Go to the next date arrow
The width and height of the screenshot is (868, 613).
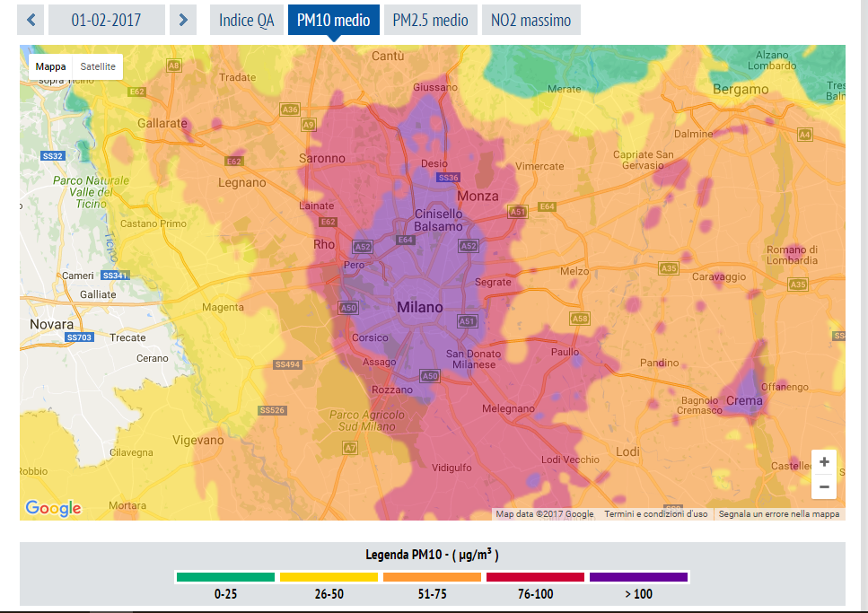tap(183, 20)
